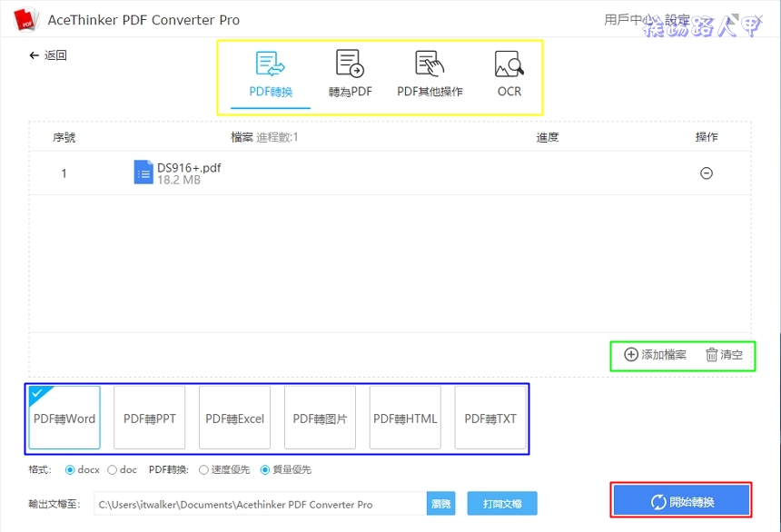This screenshot has height=532, width=781.
Task: Click the 進度 column header
Action: [x=548, y=137]
